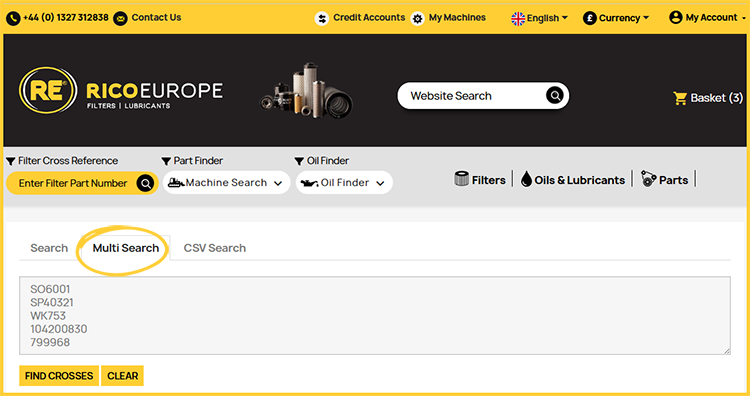This screenshot has height=396, width=750.
Task: Click the funnel icon by Filter Cross Reference
Action: (11, 161)
